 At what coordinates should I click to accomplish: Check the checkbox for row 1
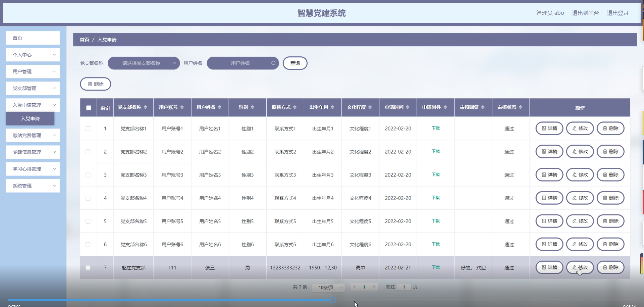[x=88, y=129]
